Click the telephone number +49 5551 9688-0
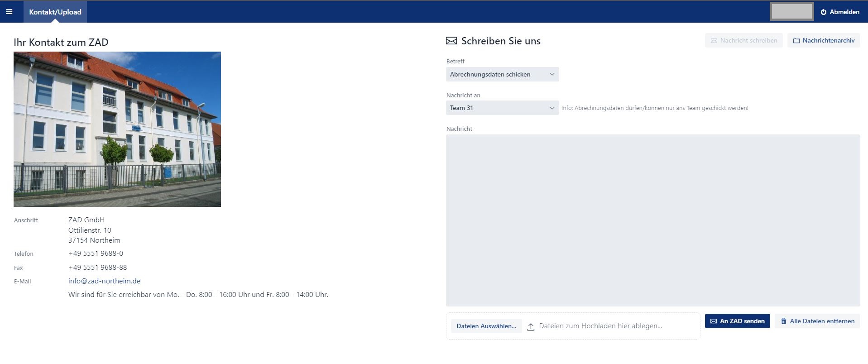 (96, 254)
